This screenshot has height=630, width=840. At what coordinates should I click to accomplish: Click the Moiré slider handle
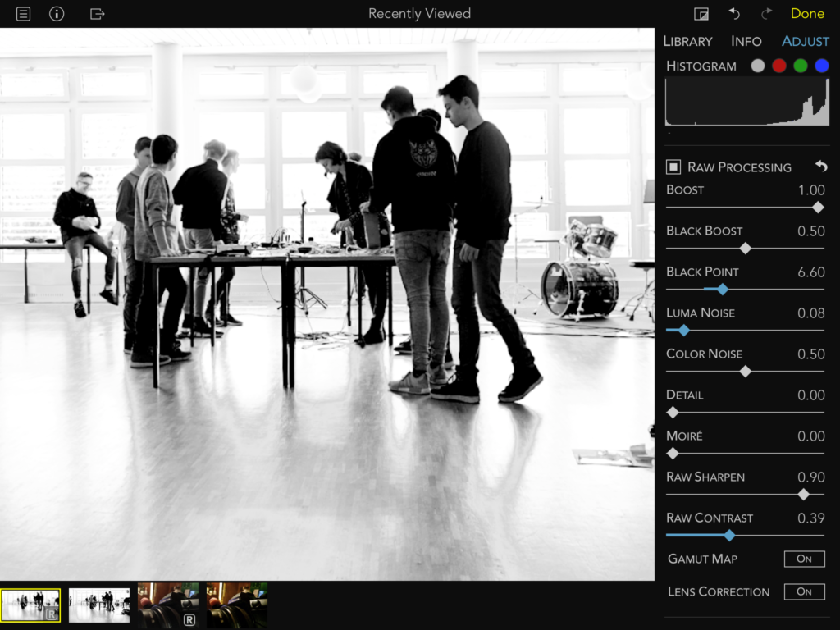coord(673,454)
